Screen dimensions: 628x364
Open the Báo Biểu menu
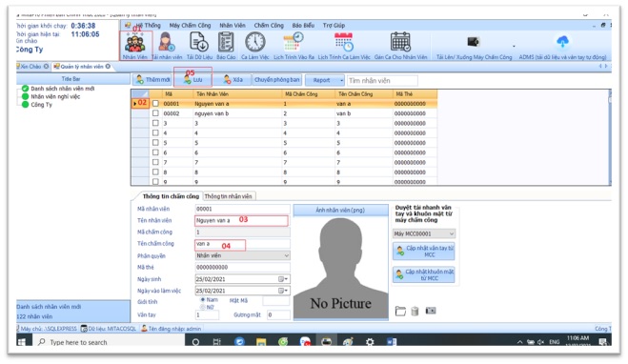303,25
